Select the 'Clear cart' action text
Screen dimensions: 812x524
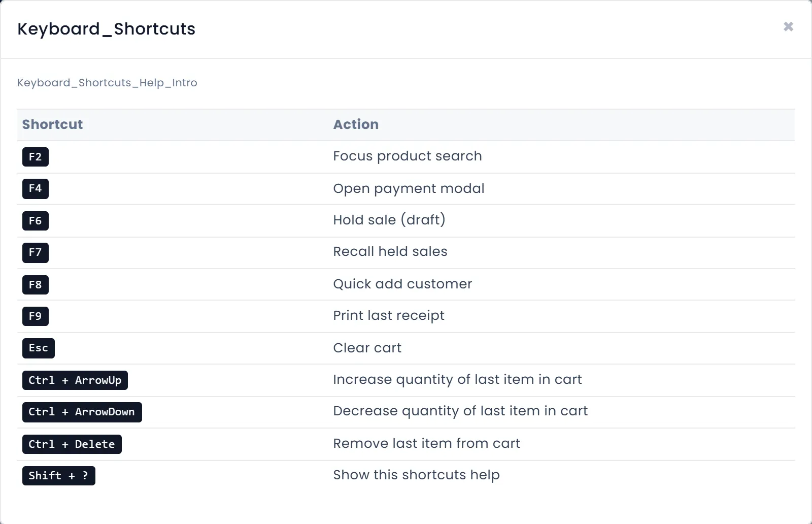tap(367, 348)
